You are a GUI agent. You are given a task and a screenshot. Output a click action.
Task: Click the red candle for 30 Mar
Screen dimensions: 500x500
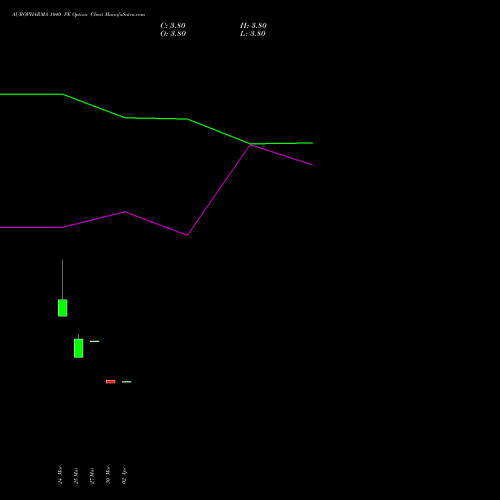[x=110, y=382]
